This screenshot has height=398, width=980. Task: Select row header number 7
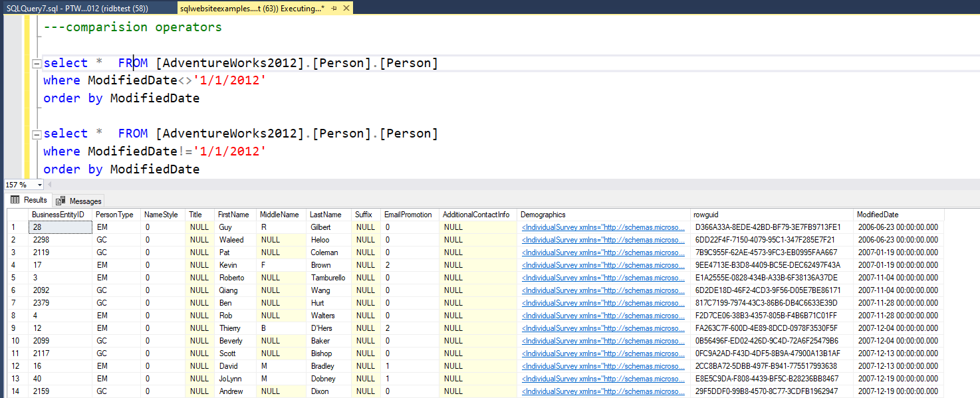click(x=18, y=303)
